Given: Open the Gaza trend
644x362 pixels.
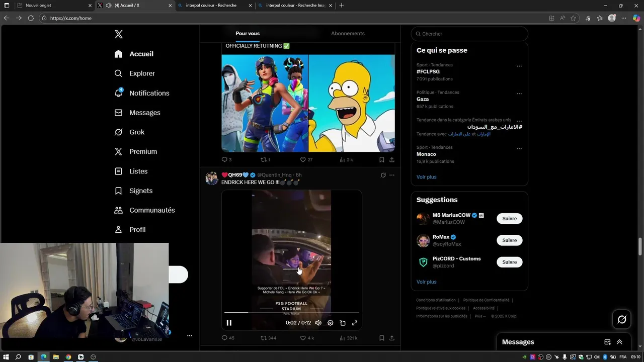Looking at the screenshot, I should click(423, 99).
